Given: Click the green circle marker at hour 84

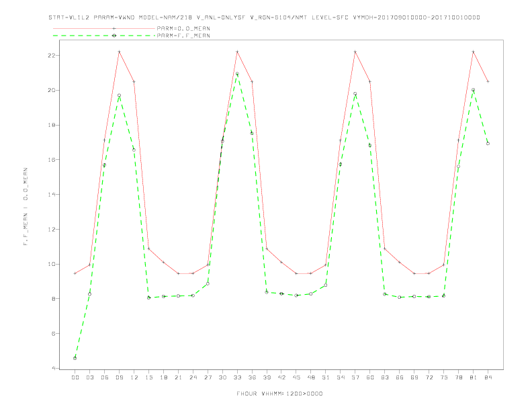Looking at the screenshot, I should (x=488, y=144).
